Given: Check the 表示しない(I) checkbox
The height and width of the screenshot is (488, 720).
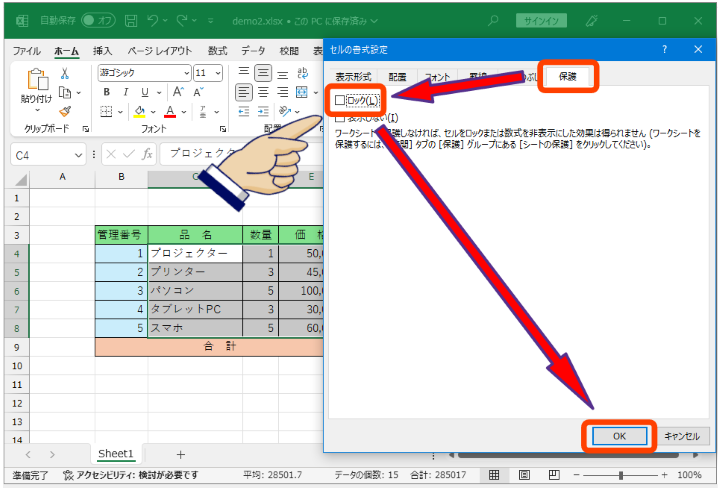Looking at the screenshot, I should pyautogui.click(x=341, y=118).
